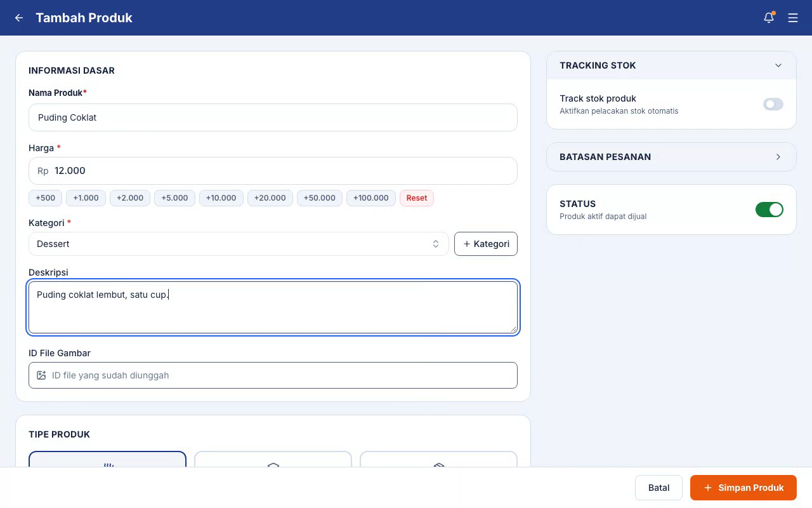Save with the Simpan Produk button
Screen dimensions: 812x508
coord(743,488)
